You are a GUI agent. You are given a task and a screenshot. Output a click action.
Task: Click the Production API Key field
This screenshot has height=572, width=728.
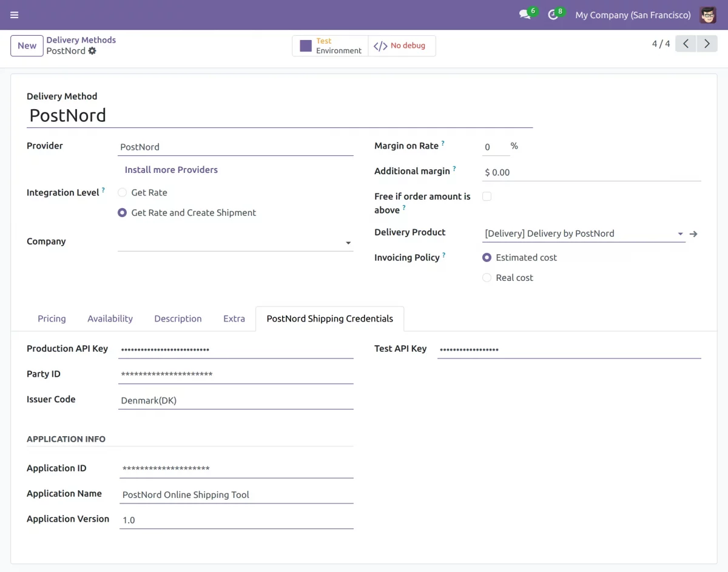pyautogui.click(x=235, y=349)
